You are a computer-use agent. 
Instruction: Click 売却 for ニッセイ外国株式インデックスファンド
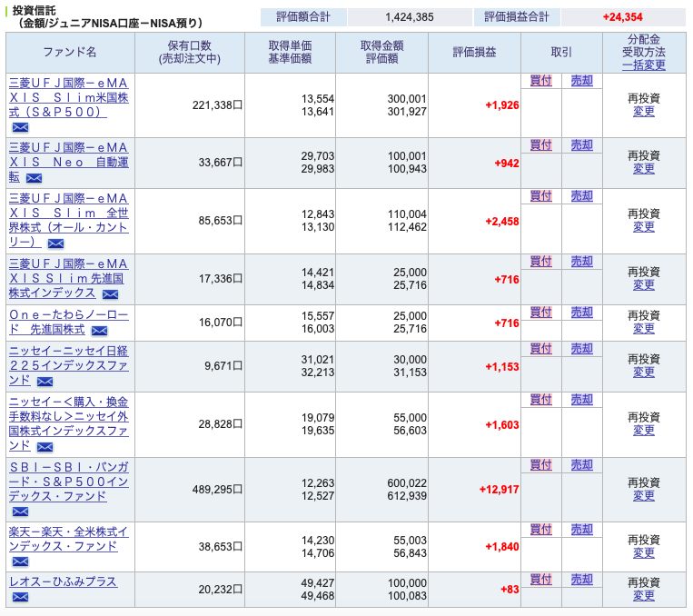pos(581,400)
